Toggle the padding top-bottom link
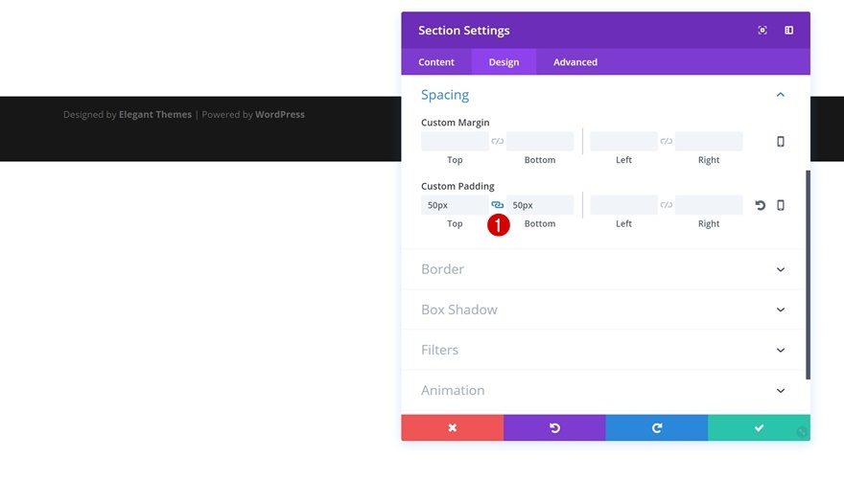The image size is (844, 504). (498, 205)
